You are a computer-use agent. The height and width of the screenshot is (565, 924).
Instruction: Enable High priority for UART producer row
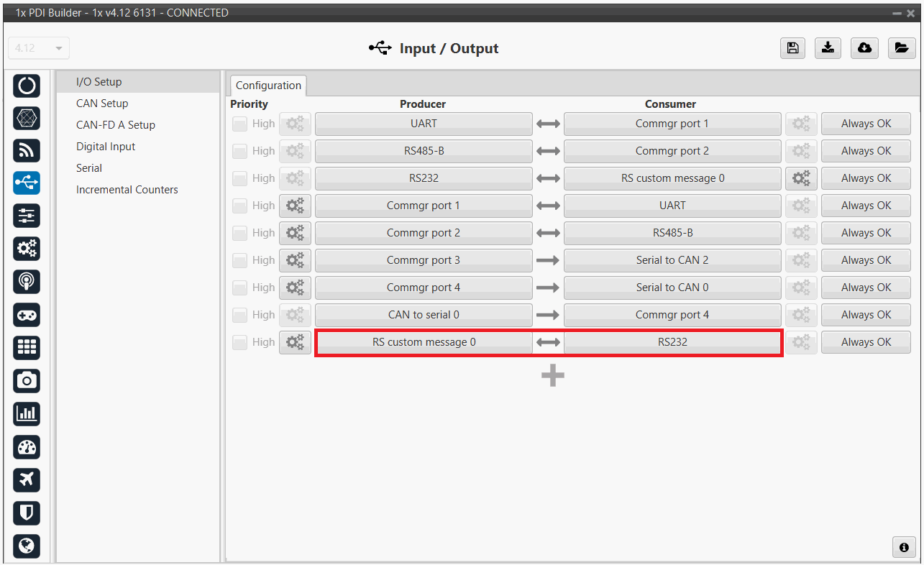[x=239, y=124]
